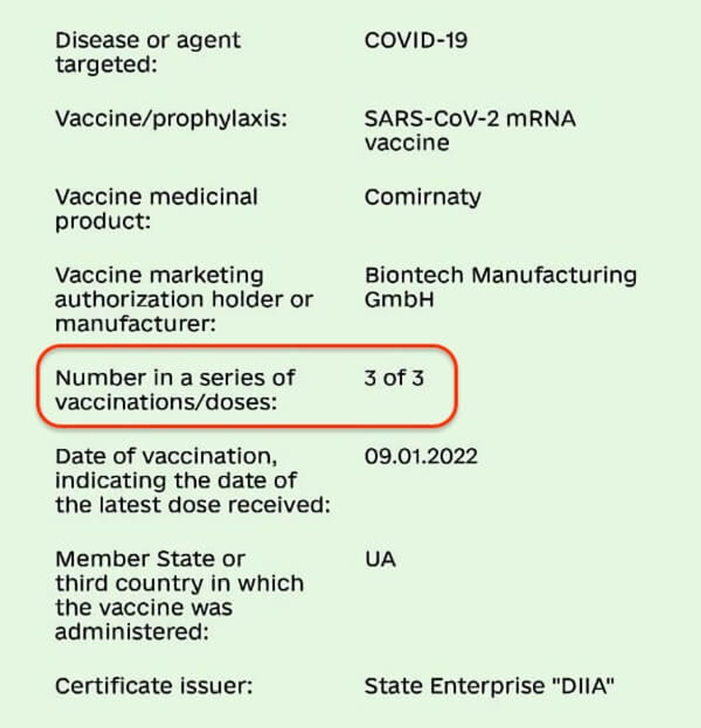This screenshot has width=701, height=728.
Task: Select the UA country code
Action: click(380, 559)
